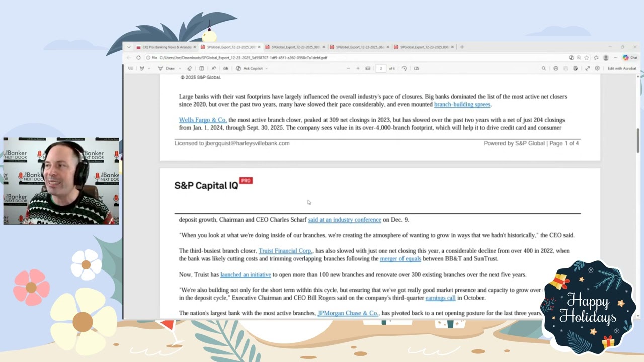The height and width of the screenshot is (362, 644).
Task: Click Edit with Acrobat
Action: (622, 68)
